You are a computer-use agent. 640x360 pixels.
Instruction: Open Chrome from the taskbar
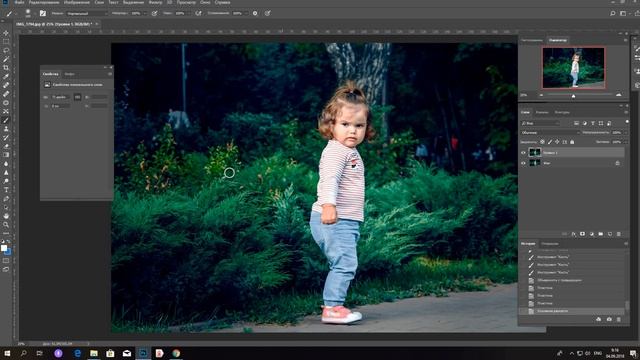coord(176,353)
